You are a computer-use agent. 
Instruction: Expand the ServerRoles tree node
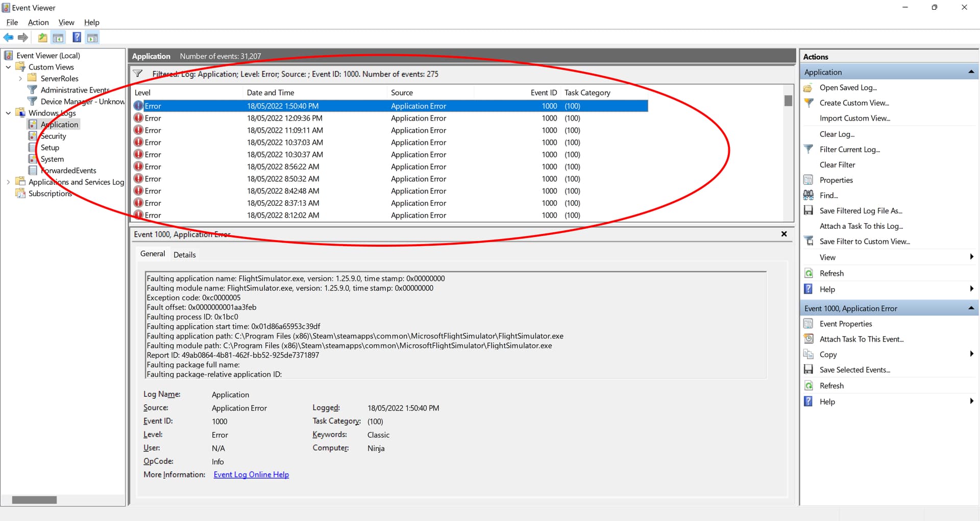20,79
